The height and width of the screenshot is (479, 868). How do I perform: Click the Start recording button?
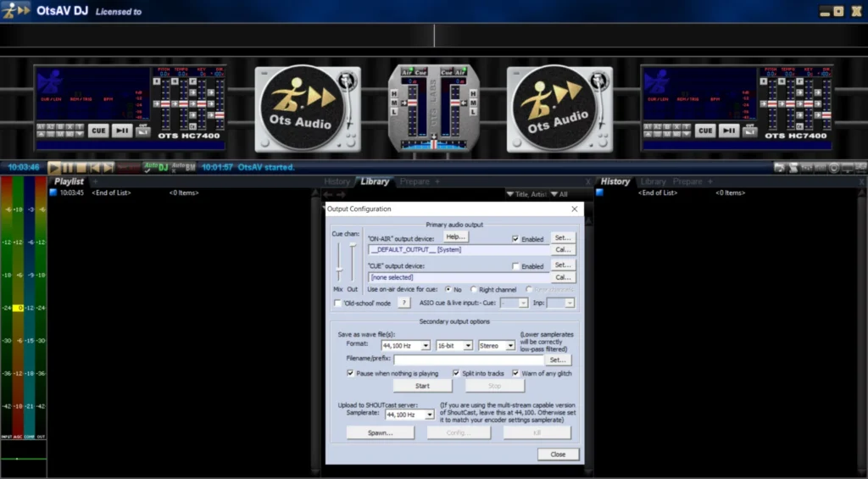click(422, 386)
